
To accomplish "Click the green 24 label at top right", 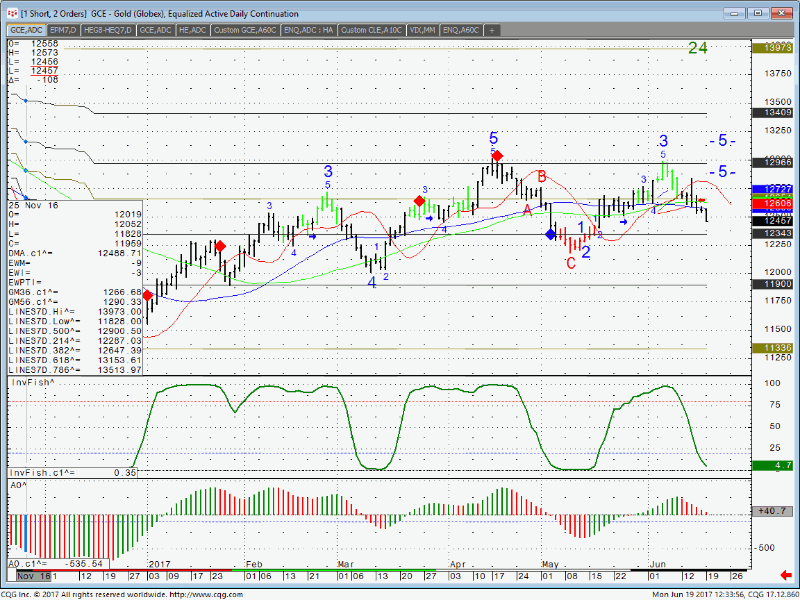I will point(697,48).
